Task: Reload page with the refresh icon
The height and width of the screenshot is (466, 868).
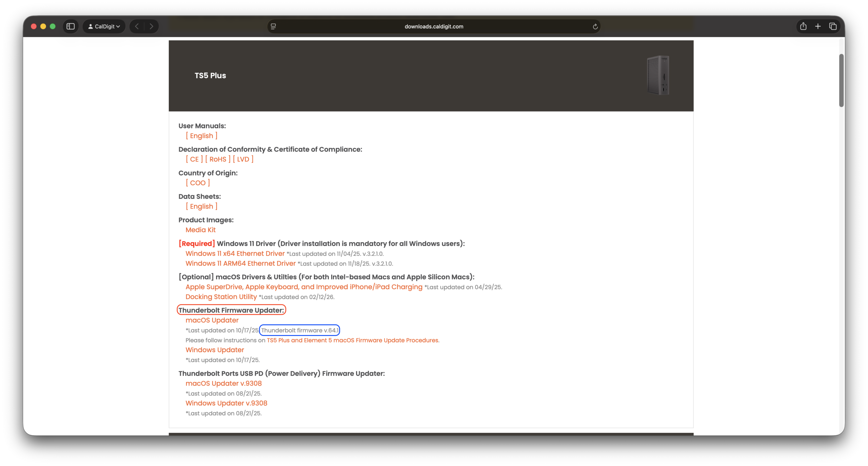Action: 595,26
